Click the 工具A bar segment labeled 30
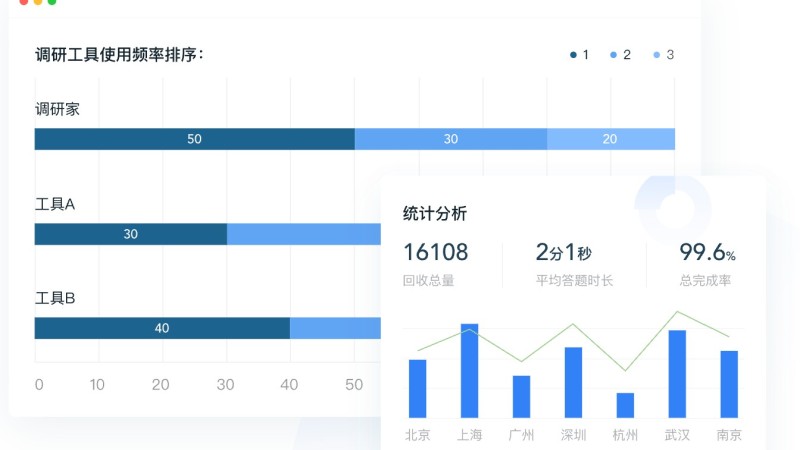This screenshot has height=450, width=800. [x=131, y=234]
